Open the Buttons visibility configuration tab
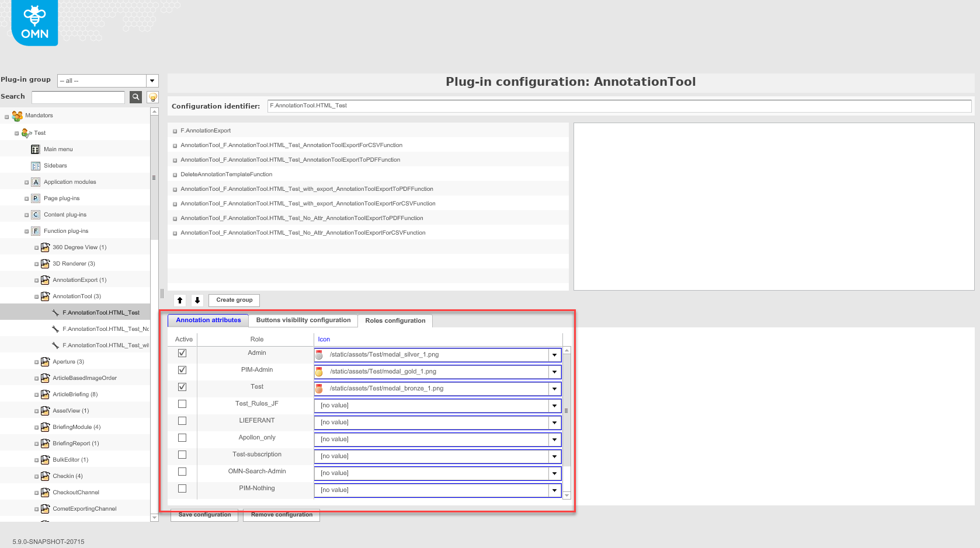Screen dimensions: 980x548 303,320
